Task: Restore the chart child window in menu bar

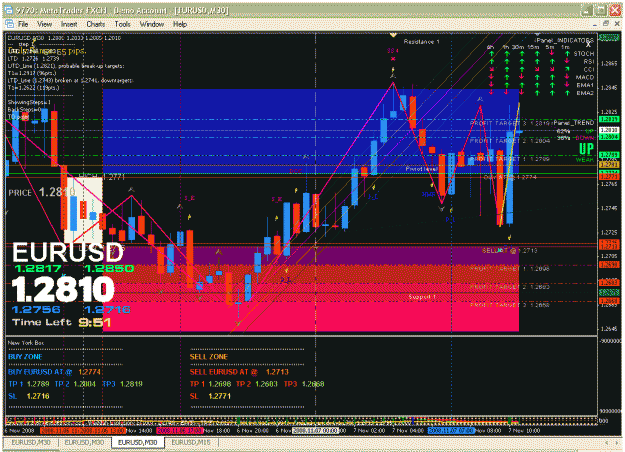Action: coord(606,24)
